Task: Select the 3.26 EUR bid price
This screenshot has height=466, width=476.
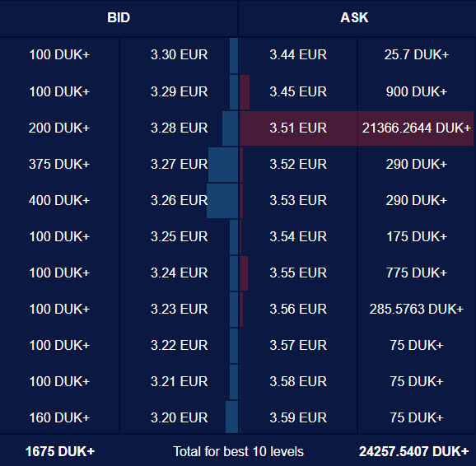Action: click(179, 200)
